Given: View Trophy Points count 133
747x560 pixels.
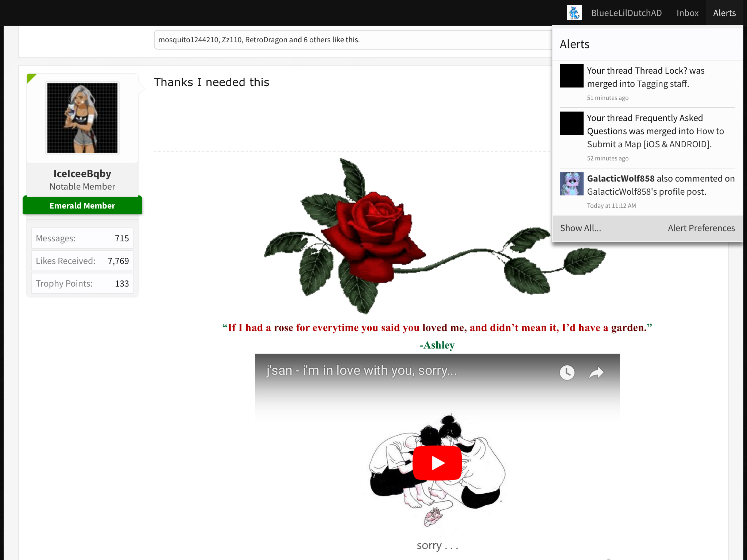Looking at the screenshot, I should [82, 284].
